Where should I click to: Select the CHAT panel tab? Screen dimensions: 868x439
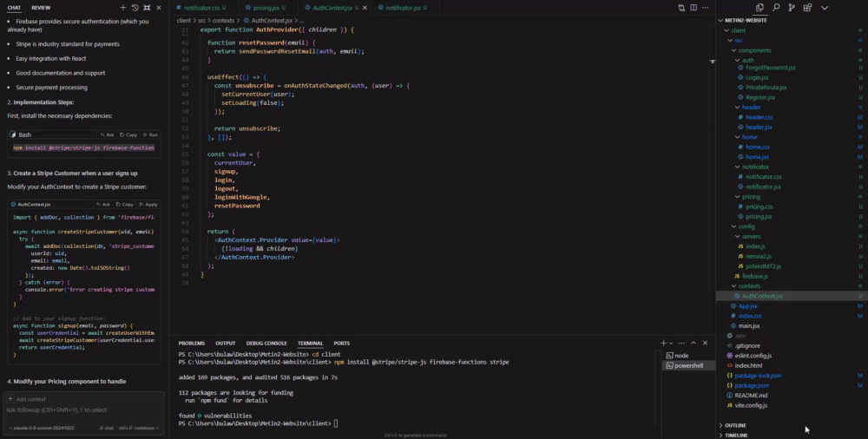click(14, 8)
